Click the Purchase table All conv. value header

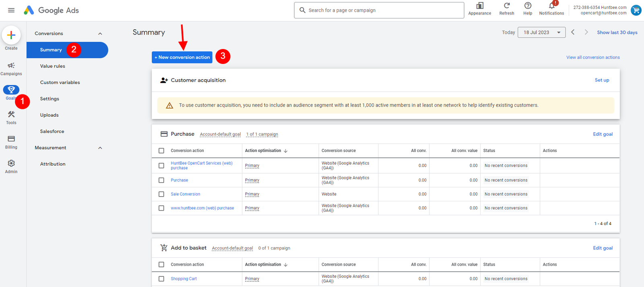[464, 151]
